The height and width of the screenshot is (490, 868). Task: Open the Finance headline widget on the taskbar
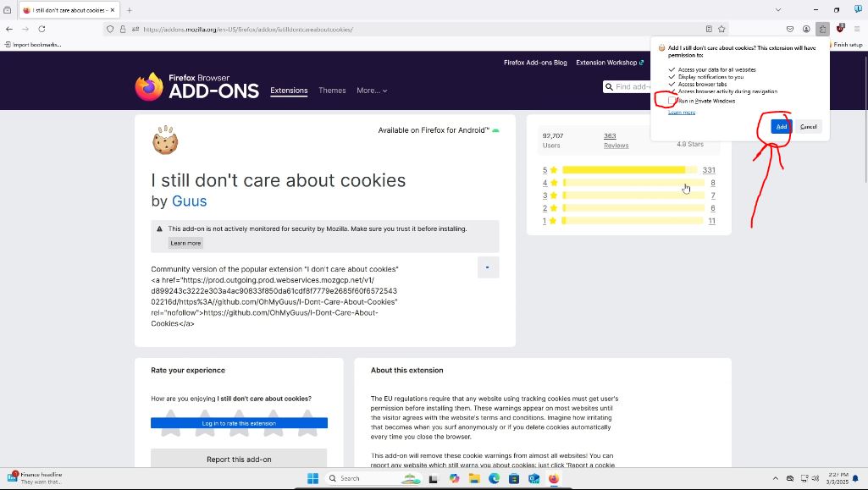pos(35,478)
